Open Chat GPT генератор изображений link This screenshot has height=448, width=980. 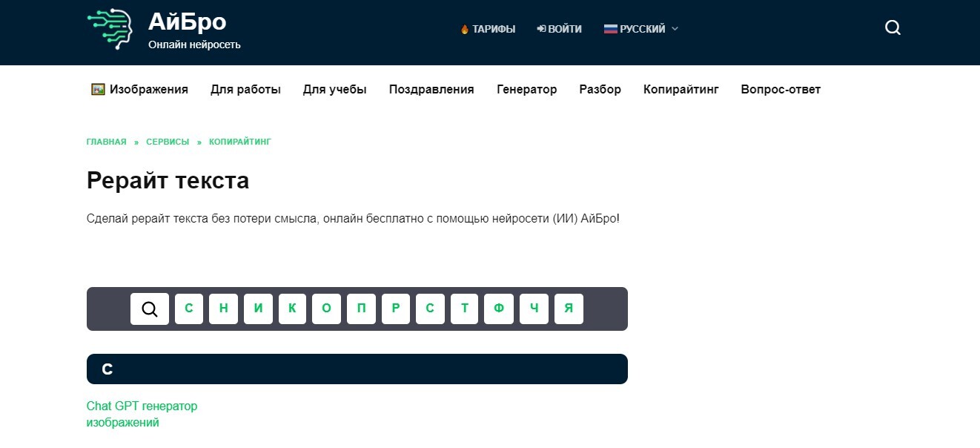(x=142, y=415)
